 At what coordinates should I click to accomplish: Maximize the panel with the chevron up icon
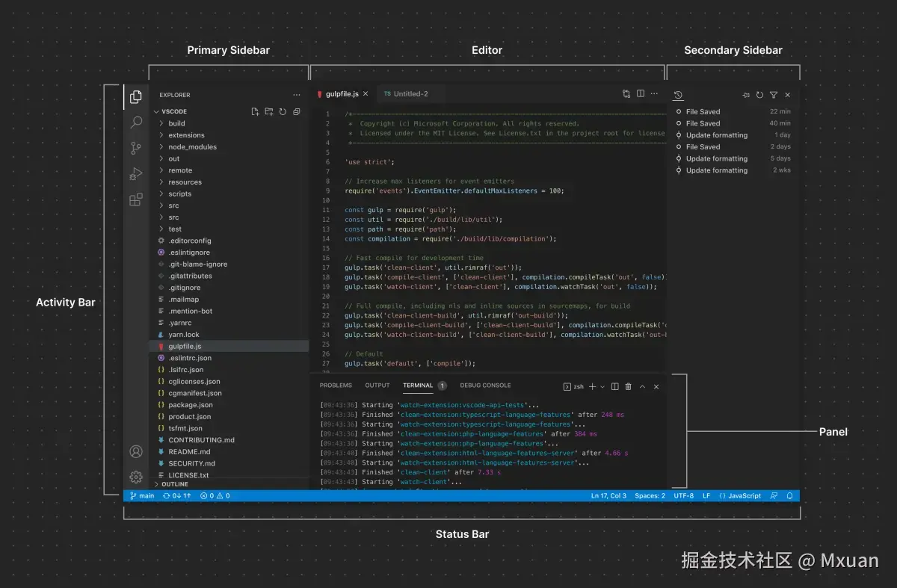point(642,387)
